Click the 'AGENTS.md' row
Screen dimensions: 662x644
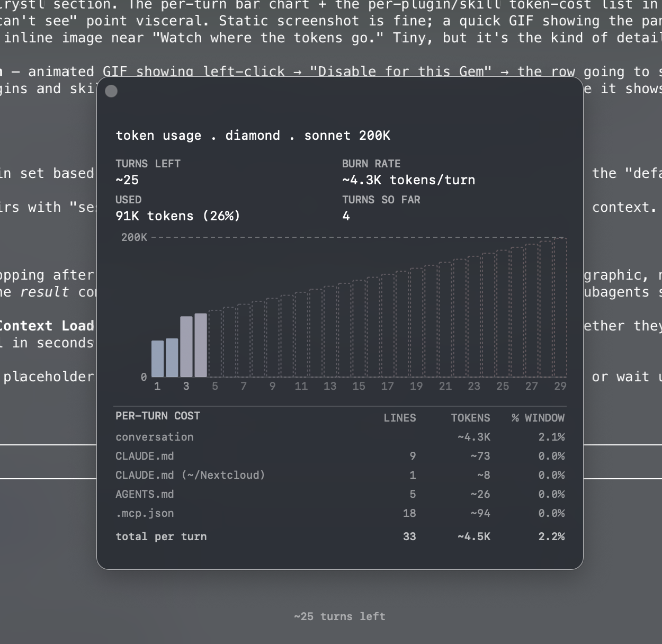pyautogui.click(x=340, y=494)
